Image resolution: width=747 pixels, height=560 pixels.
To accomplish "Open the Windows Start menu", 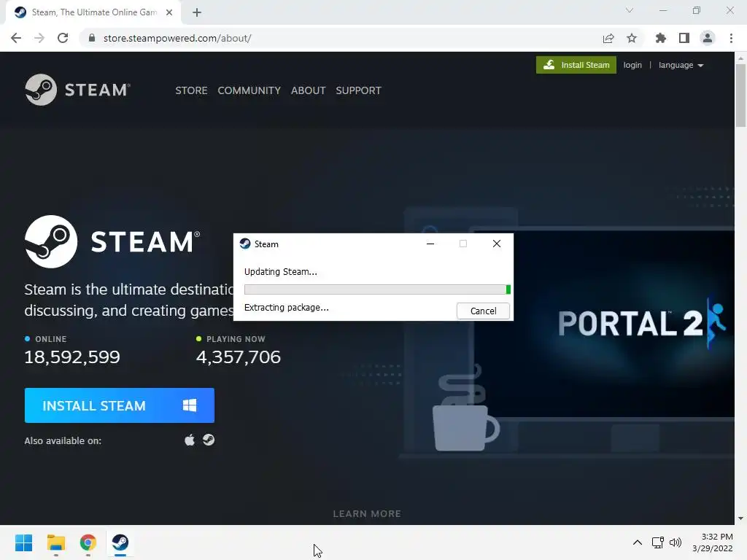I will [23, 542].
